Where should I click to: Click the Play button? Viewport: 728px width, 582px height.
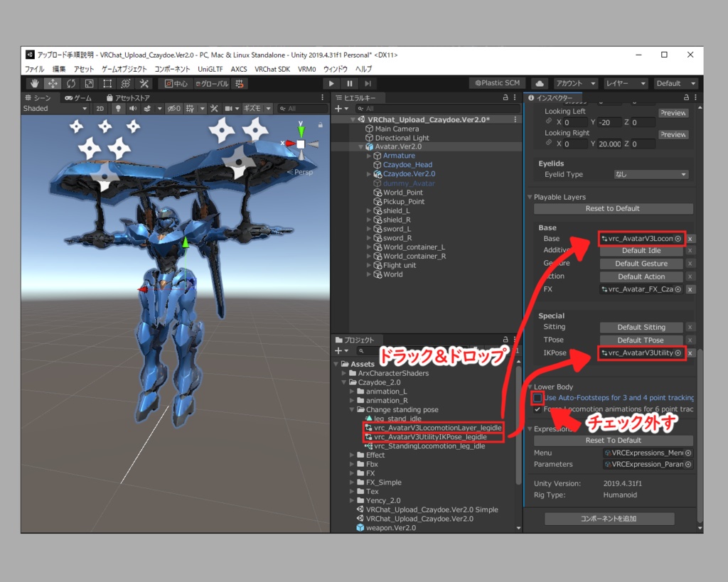[331, 84]
